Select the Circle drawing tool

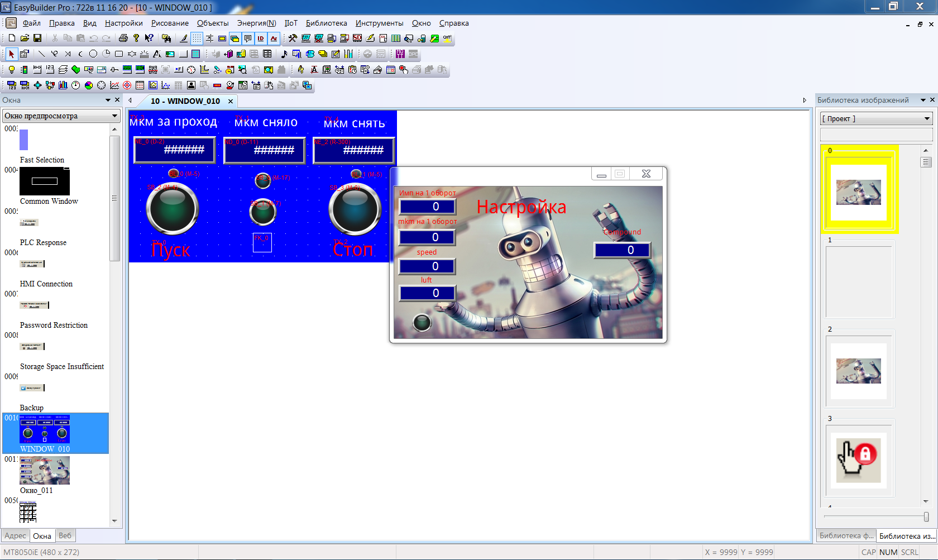tap(93, 54)
